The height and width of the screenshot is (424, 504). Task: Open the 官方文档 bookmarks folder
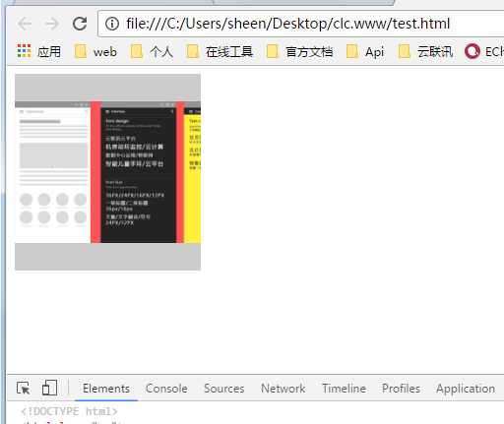coord(299,51)
